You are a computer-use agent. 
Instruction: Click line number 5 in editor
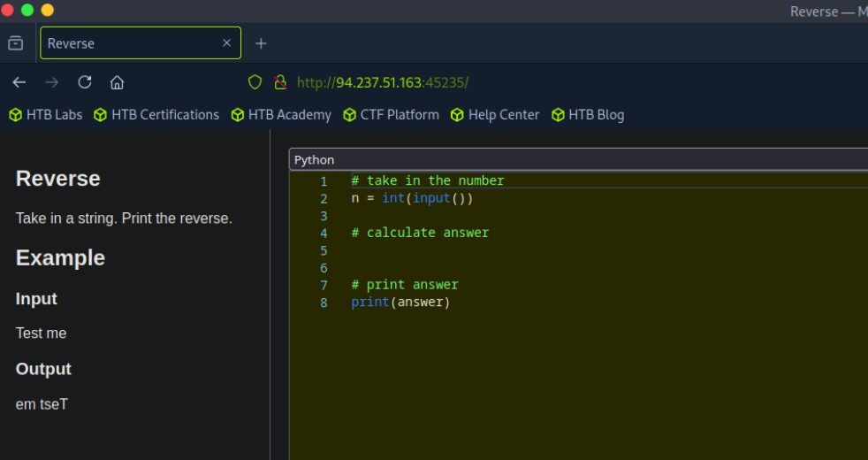point(324,250)
